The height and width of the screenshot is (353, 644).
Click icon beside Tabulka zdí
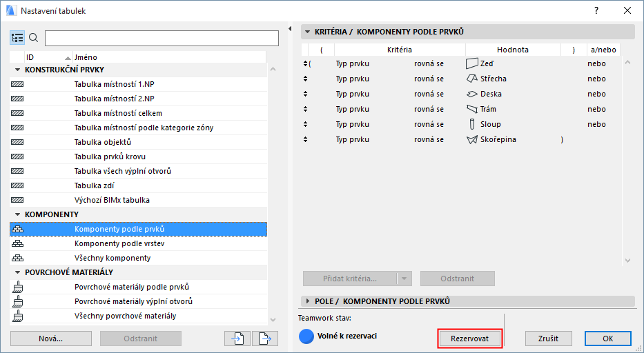[x=17, y=185]
